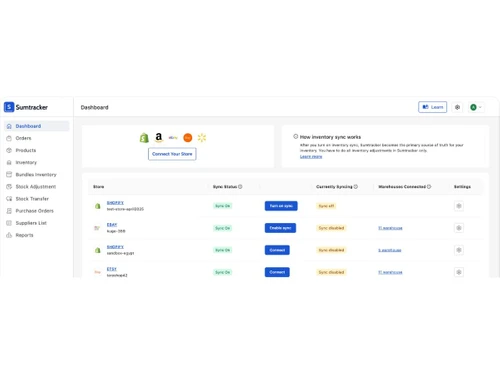Click the Reports sidebar icon
Screen dimensions: 500x375
(9, 235)
